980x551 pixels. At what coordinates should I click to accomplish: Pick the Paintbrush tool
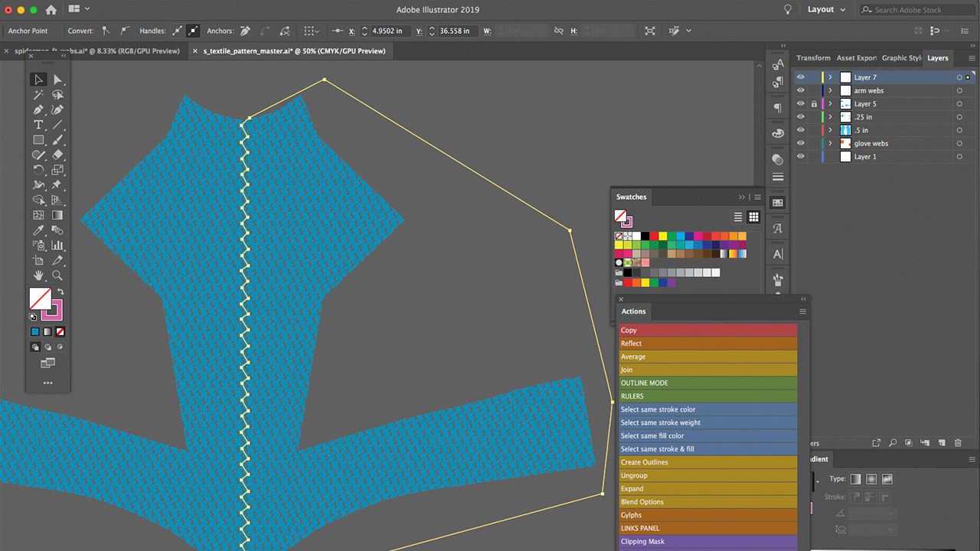click(x=57, y=140)
